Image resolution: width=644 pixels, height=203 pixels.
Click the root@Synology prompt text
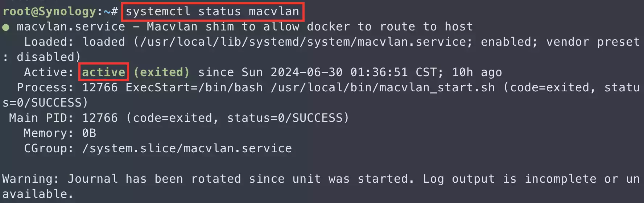click(49, 12)
